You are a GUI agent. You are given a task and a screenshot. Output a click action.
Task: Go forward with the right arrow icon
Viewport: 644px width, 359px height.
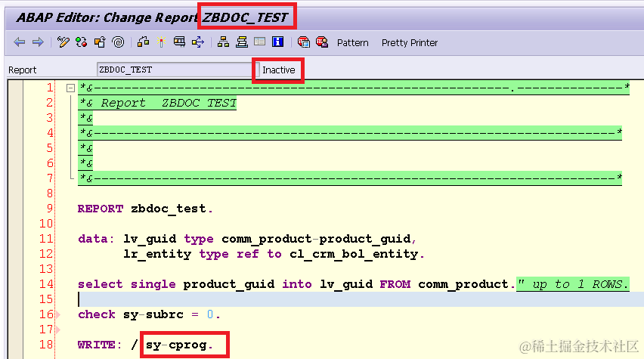click(38, 42)
